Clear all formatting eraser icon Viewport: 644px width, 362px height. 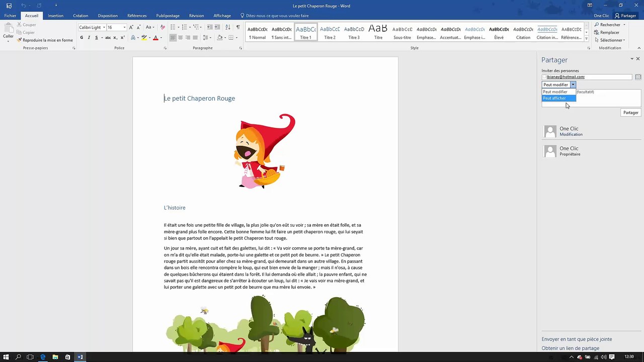tap(162, 27)
